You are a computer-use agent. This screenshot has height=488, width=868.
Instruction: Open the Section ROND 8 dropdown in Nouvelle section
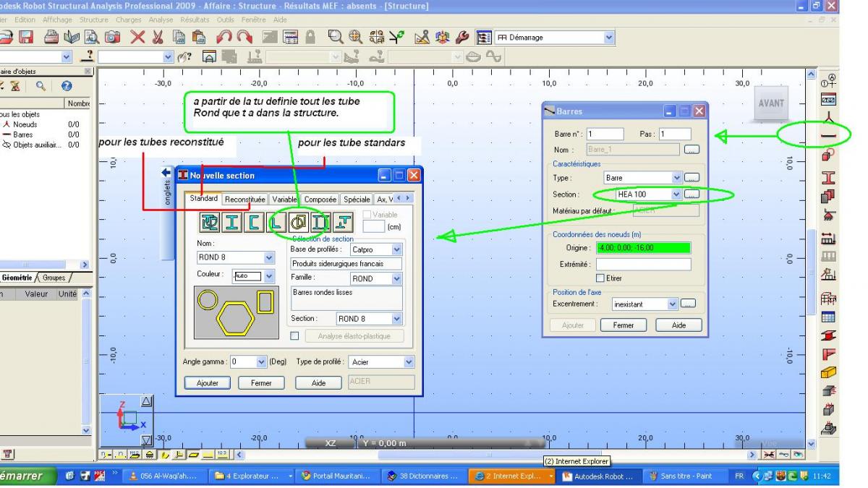click(x=396, y=318)
